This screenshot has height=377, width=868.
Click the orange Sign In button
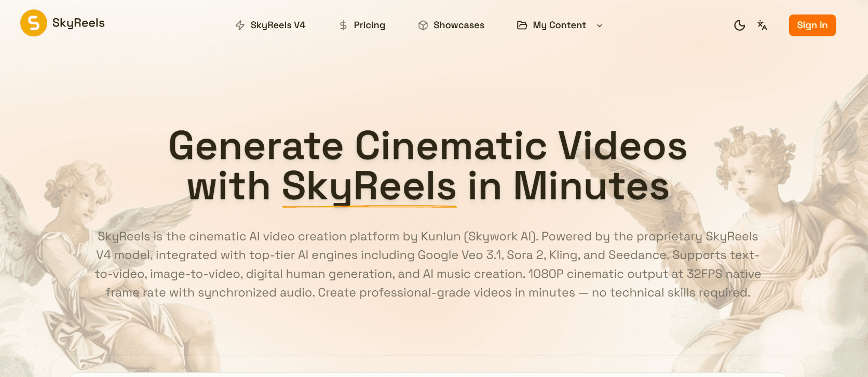(812, 25)
